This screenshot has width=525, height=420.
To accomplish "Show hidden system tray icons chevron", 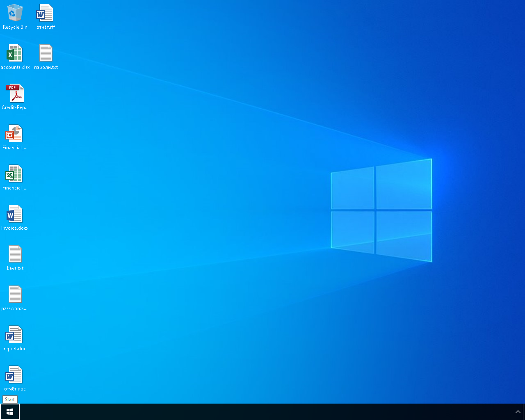I will click(518, 412).
